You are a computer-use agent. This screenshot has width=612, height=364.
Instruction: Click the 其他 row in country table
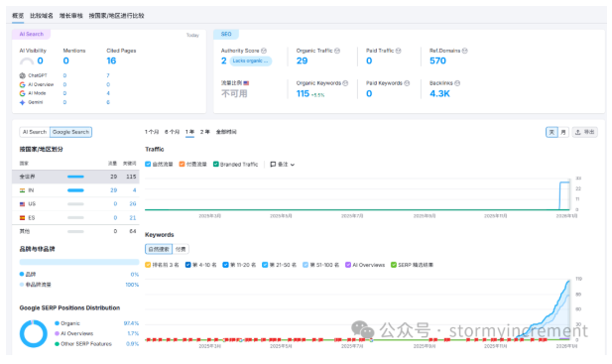(x=75, y=231)
